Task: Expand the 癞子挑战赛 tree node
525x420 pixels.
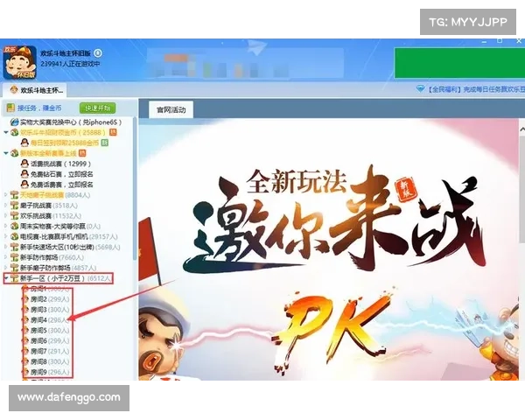Action: coord(5,205)
